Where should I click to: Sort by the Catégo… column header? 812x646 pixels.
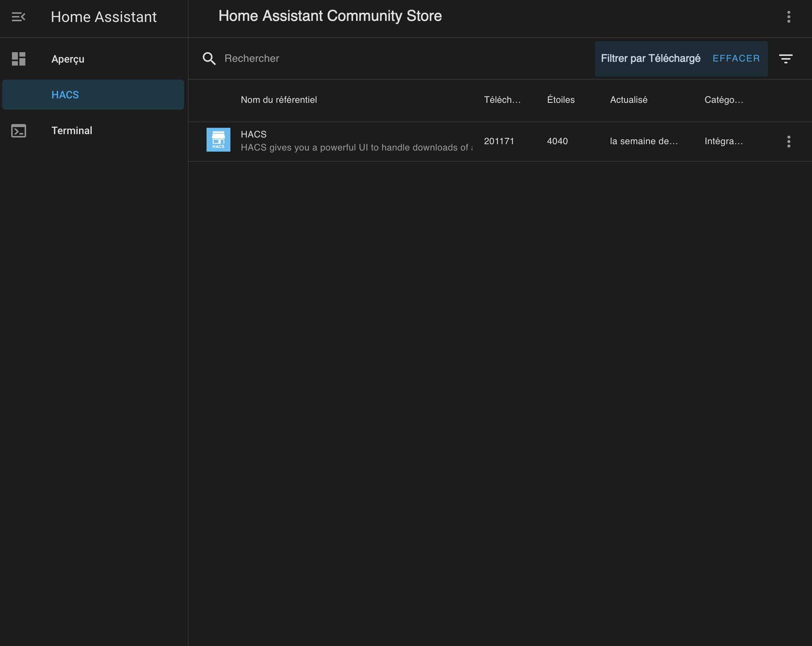724,100
